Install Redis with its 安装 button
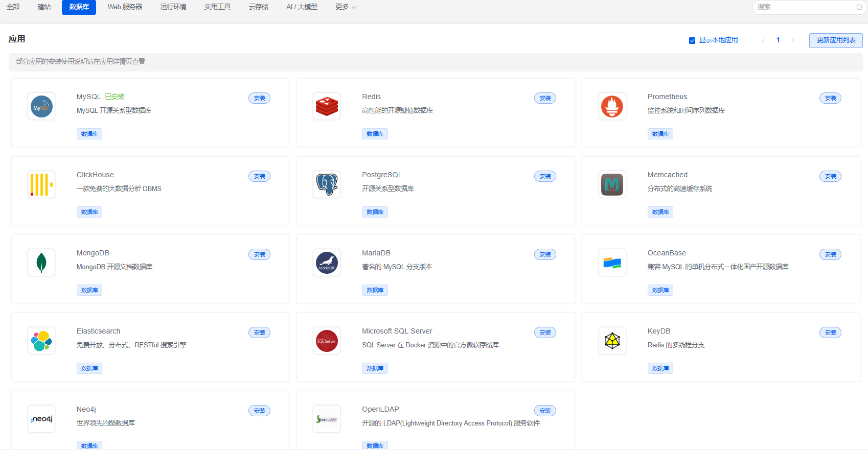Screen dimensions: 868x451 545,98
